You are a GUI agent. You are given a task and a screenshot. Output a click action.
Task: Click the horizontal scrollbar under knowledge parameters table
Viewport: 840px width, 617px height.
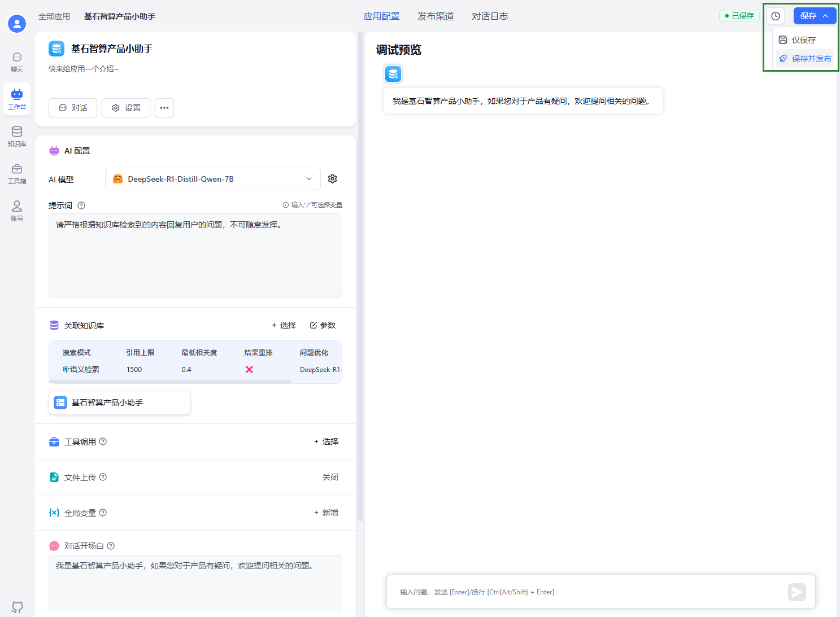[x=170, y=382]
